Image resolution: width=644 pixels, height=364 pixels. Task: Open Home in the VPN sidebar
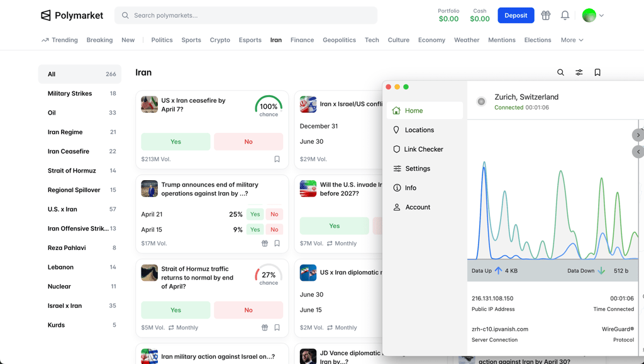click(425, 111)
